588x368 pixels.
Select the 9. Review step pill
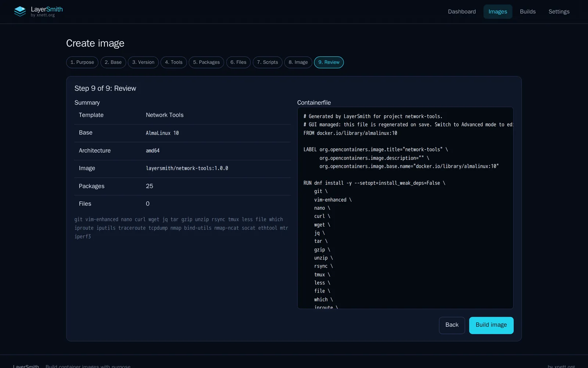tap(329, 62)
